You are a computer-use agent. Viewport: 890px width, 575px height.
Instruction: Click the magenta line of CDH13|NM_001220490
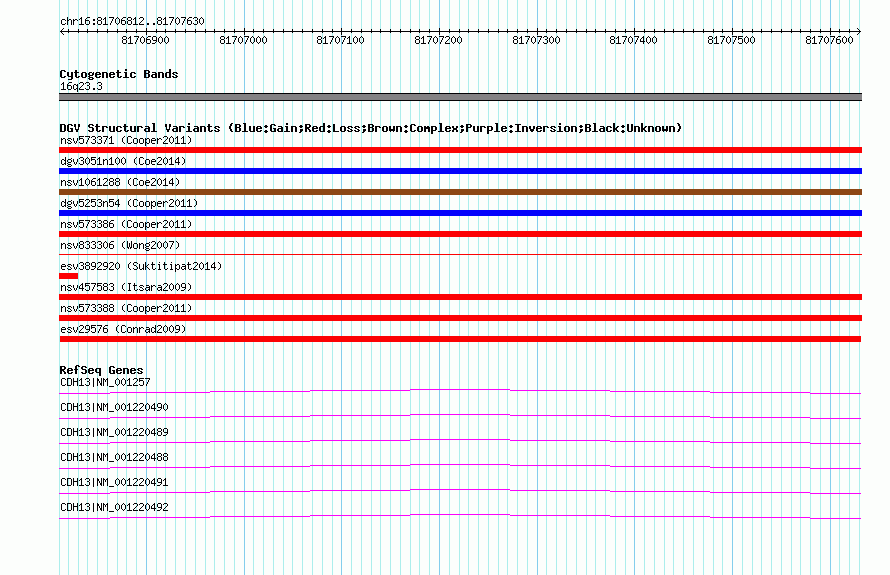click(460, 416)
